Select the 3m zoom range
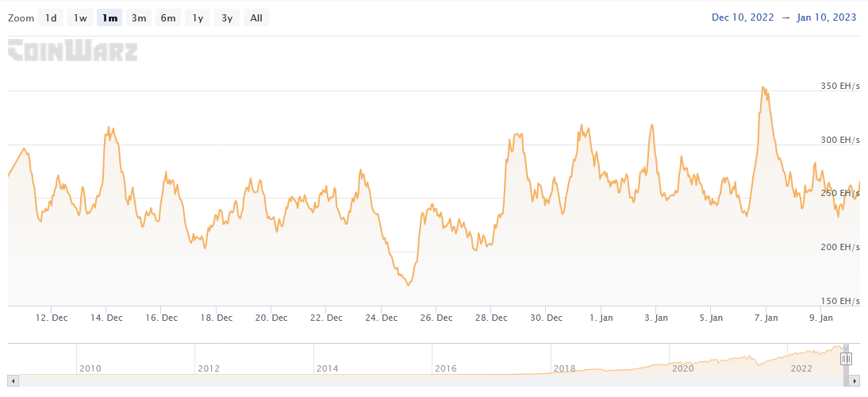868x397 pixels. (x=139, y=17)
